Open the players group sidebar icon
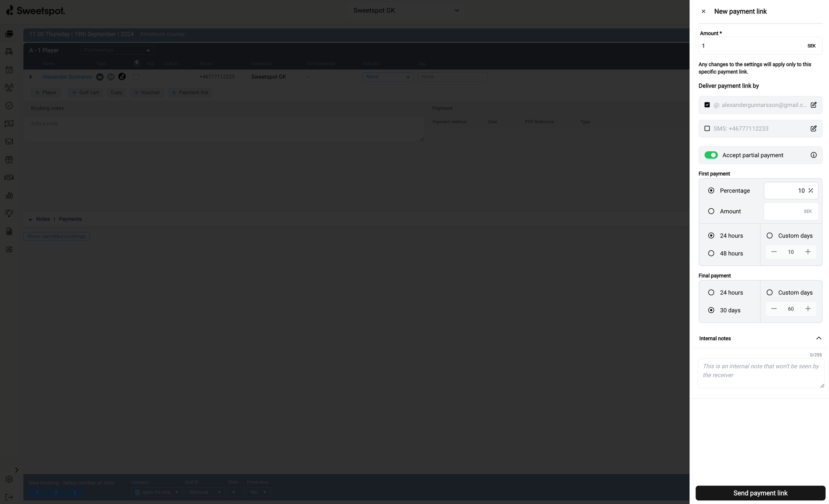 tap(9, 87)
